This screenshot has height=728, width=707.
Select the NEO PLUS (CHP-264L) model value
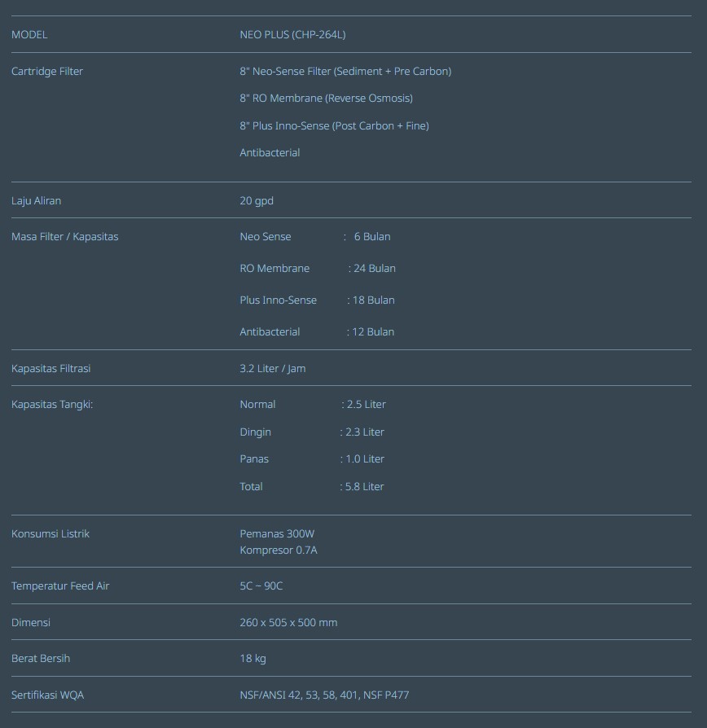pyautogui.click(x=292, y=34)
